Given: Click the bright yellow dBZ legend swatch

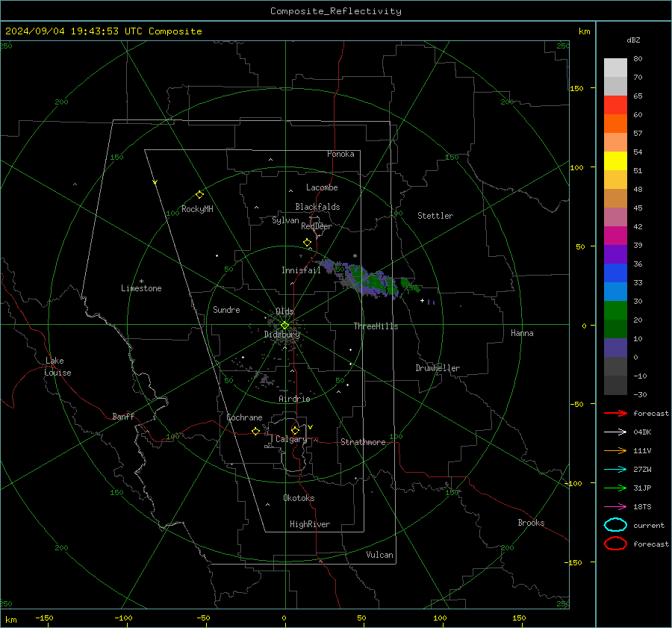Looking at the screenshot, I should click(x=615, y=161).
